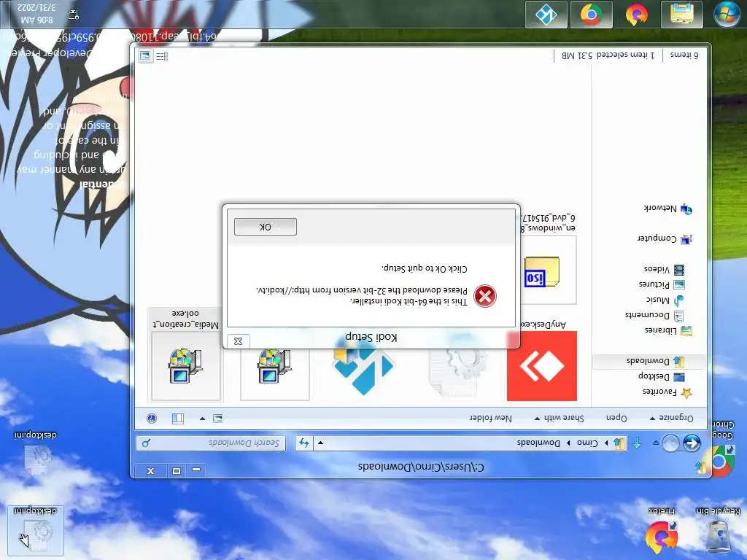Open Explorer help with the question icon
The width and height of the screenshot is (747, 560).
tap(152, 419)
